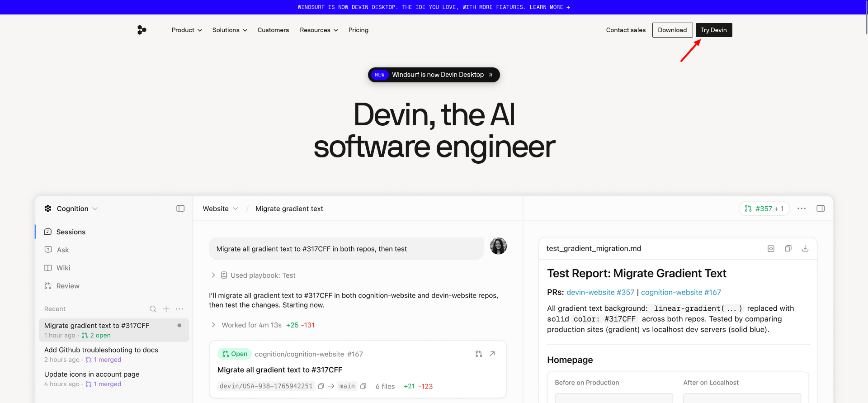Screen dimensions: 868x403
Task: Expand the Resources menu
Action: (x=319, y=30)
